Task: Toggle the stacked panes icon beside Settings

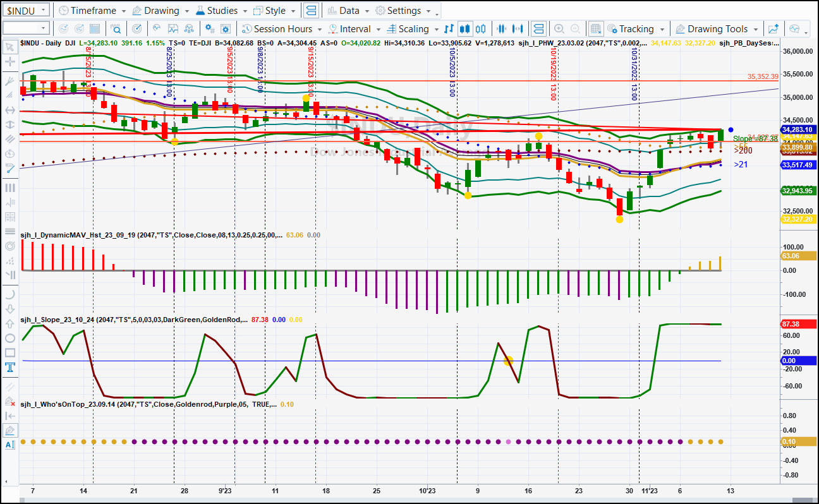Action: (x=311, y=11)
